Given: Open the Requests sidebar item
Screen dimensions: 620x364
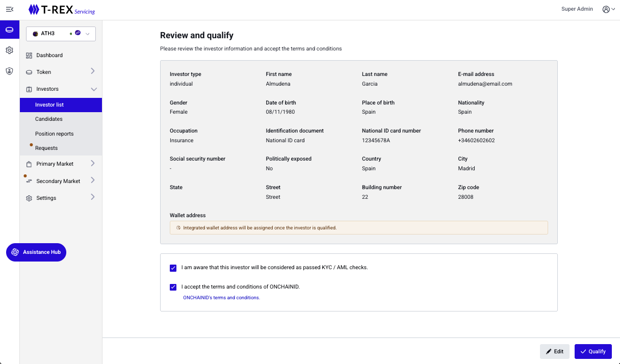Looking at the screenshot, I should tap(46, 148).
